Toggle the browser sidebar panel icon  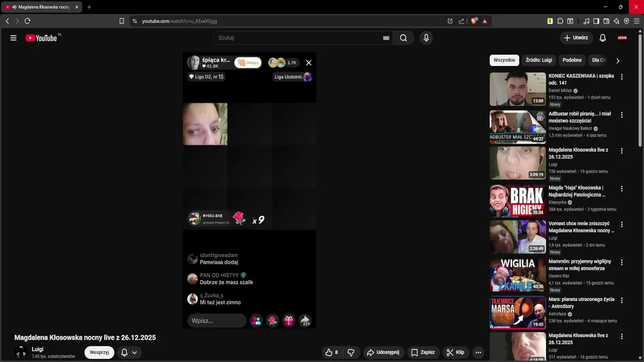pyautogui.click(x=596, y=21)
